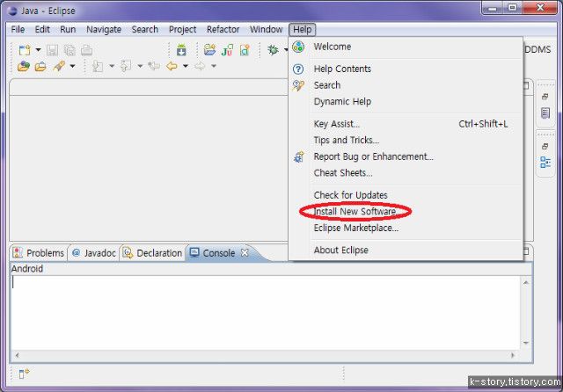
Task: Select About Eclipse entry
Action: pos(406,250)
